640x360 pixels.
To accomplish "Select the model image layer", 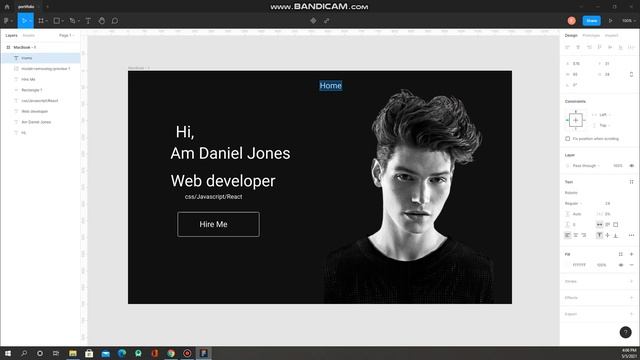I will point(40,69).
